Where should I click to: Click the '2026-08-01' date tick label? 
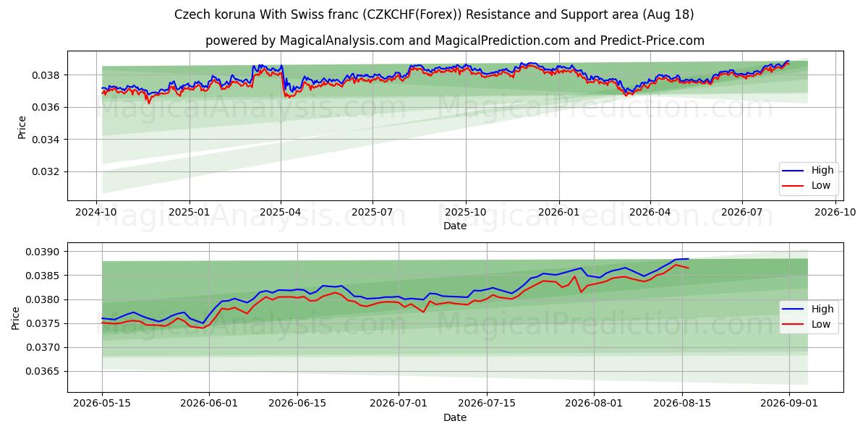point(594,404)
